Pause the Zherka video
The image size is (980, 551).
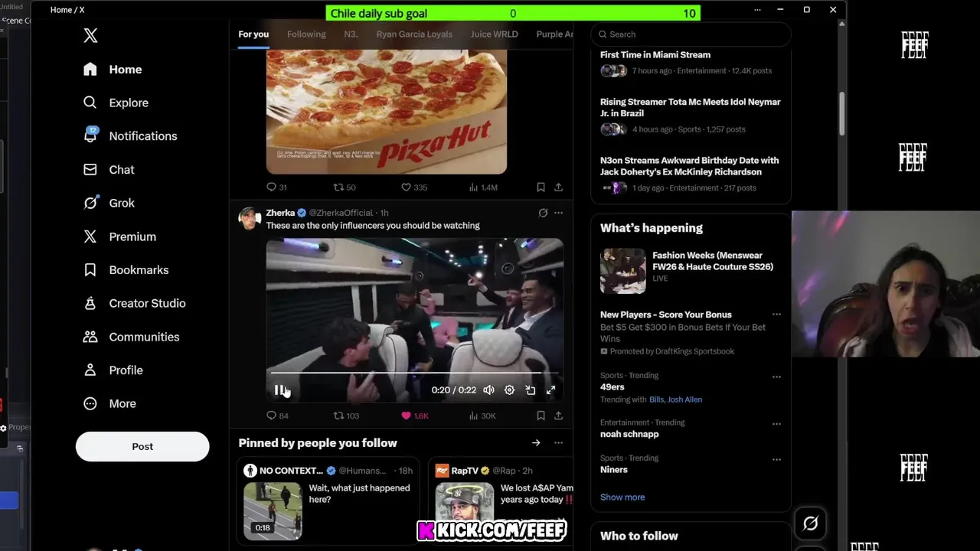pyautogui.click(x=279, y=390)
